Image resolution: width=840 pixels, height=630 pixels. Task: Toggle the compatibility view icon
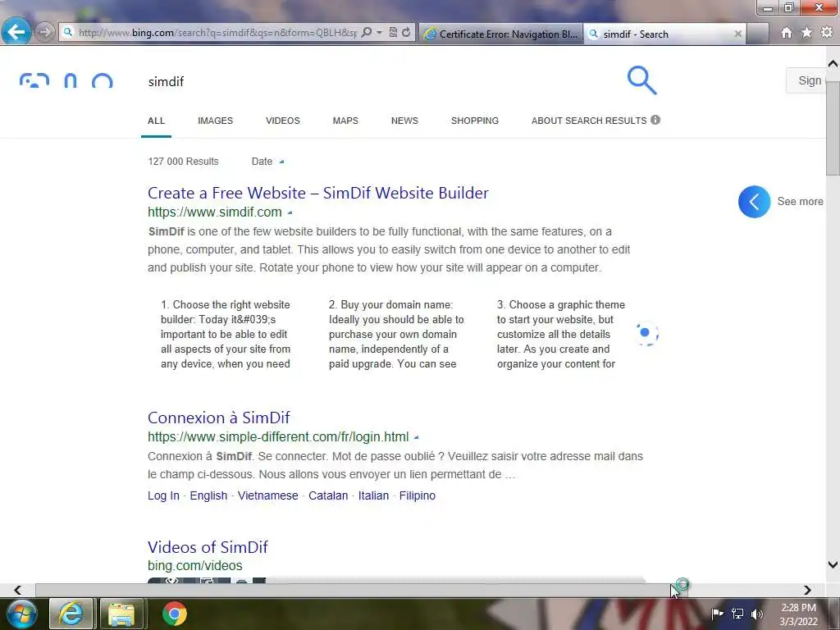(x=393, y=33)
